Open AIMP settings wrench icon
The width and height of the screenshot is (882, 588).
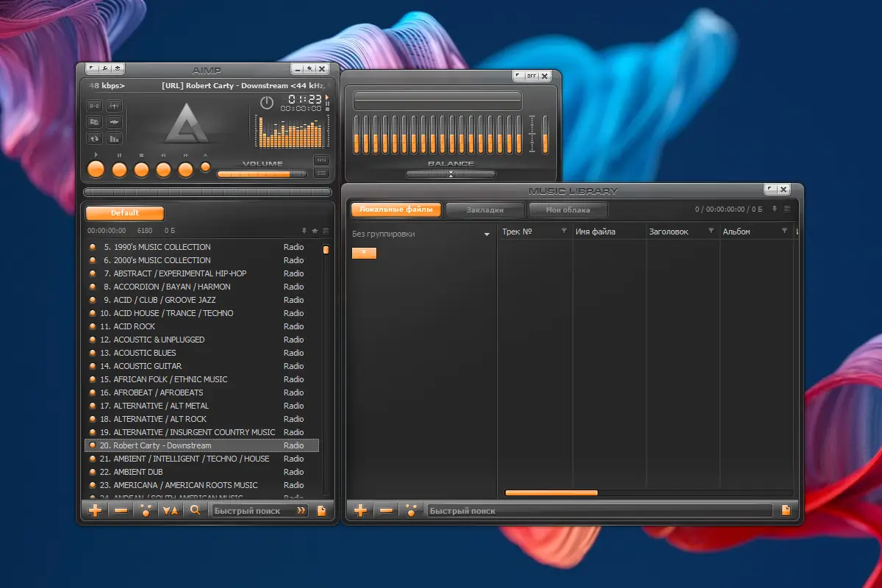click(105, 68)
